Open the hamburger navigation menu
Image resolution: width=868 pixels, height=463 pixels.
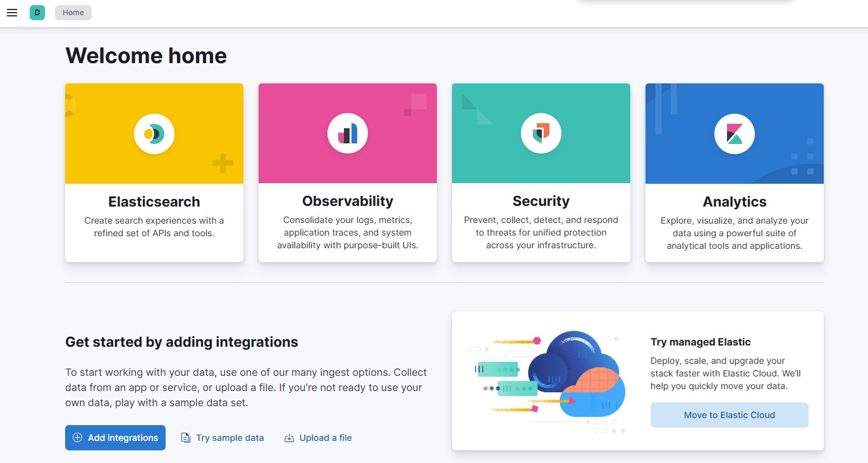click(12, 13)
